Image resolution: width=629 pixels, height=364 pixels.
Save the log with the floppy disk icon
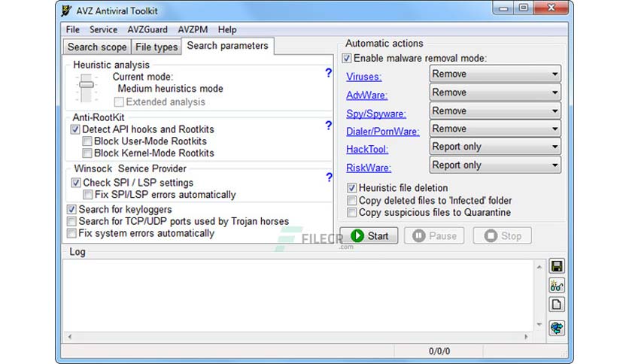[556, 266]
